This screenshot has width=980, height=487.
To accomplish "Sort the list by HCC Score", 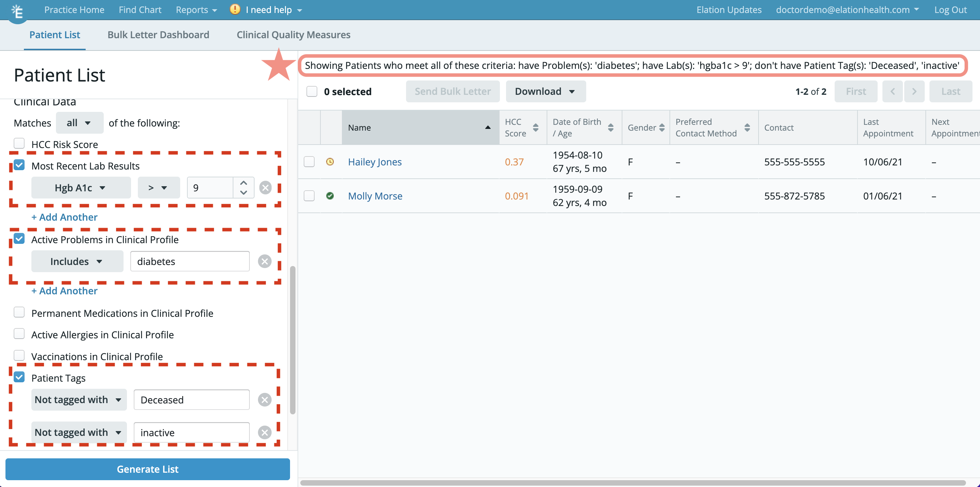I will [536, 127].
